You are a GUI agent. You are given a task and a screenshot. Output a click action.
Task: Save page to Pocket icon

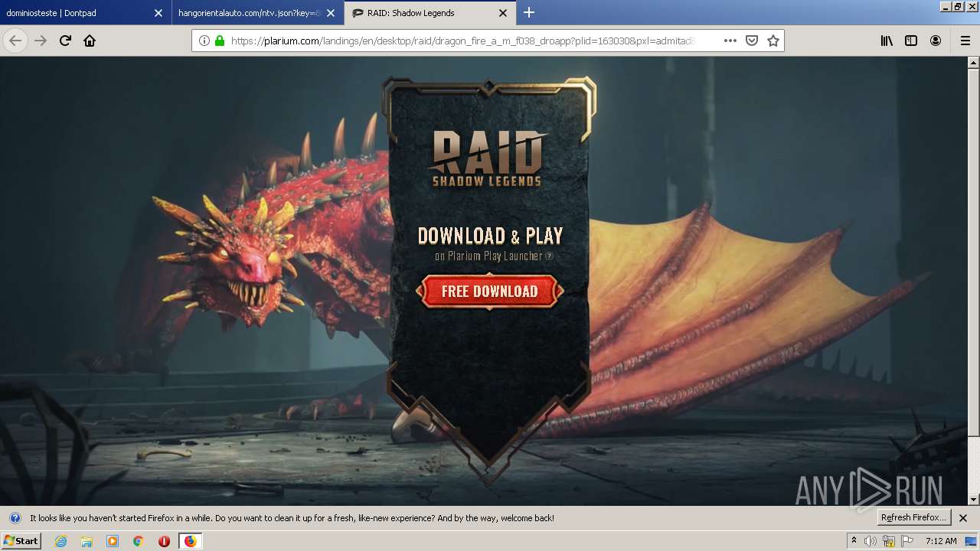coord(752,41)
